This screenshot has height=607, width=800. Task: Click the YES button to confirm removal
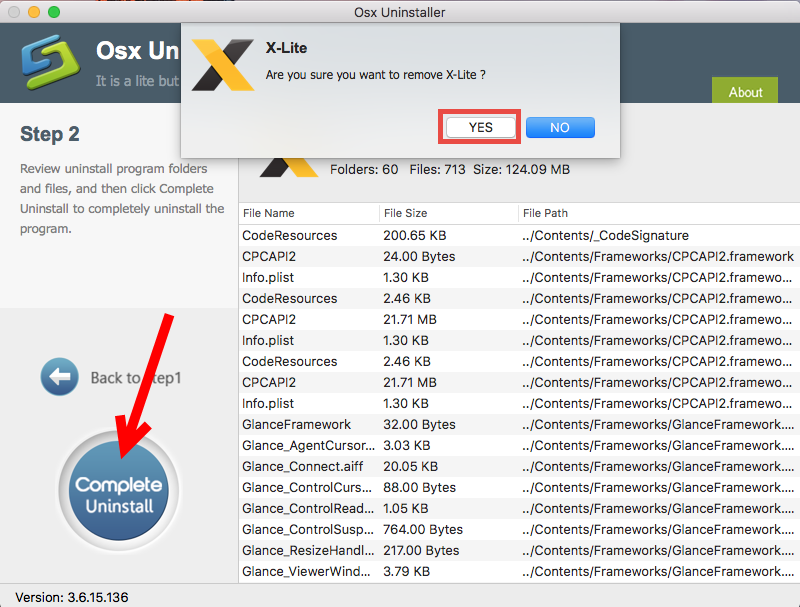click(480, 127)
